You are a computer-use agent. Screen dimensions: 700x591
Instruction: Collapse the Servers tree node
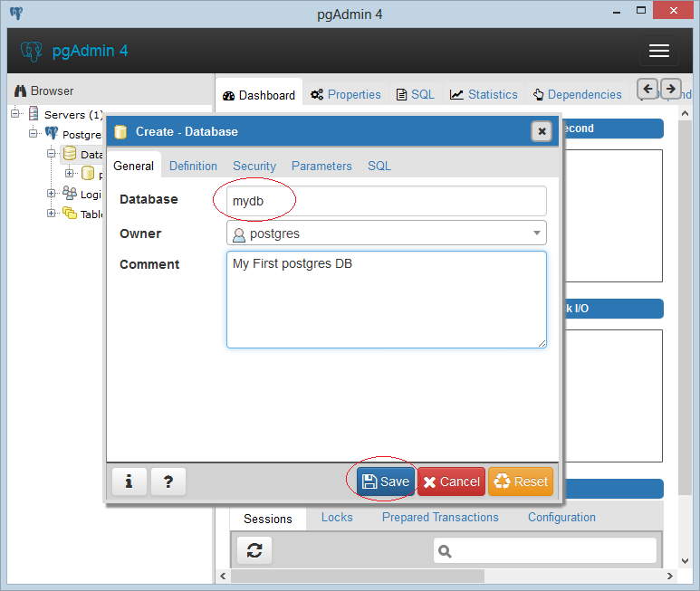coord(15,113)
